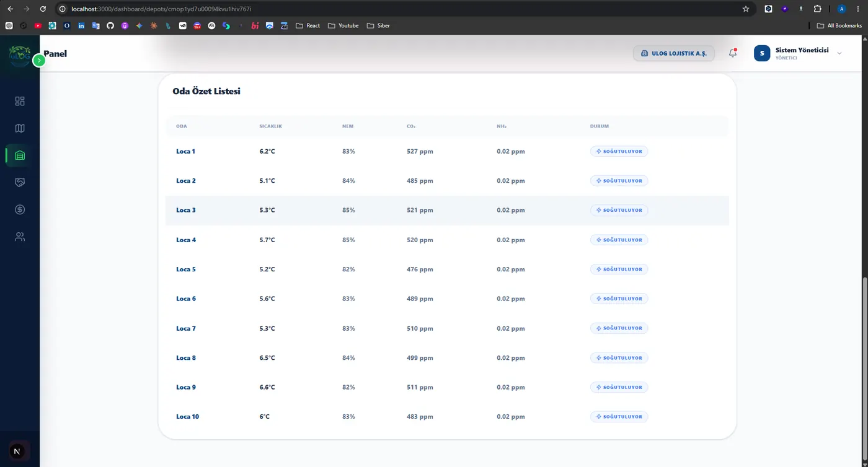Open the Youtube bookmarks folder
Viewport: 868px width, 467px height.
tap(343, 25)
